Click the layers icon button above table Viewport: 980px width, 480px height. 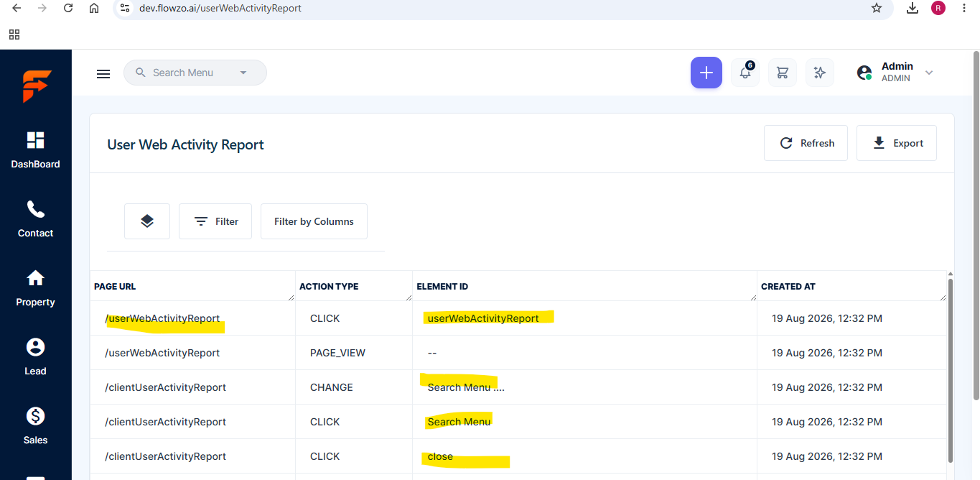click(147, 221)
